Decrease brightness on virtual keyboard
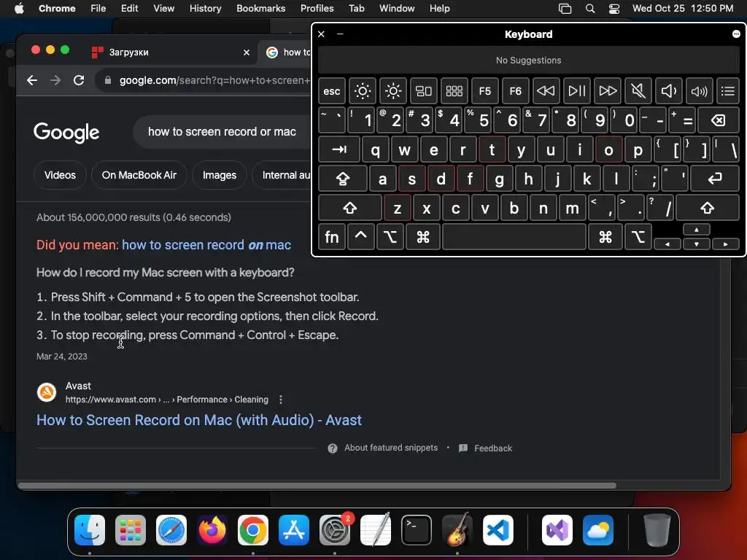 tap(362, 91)
